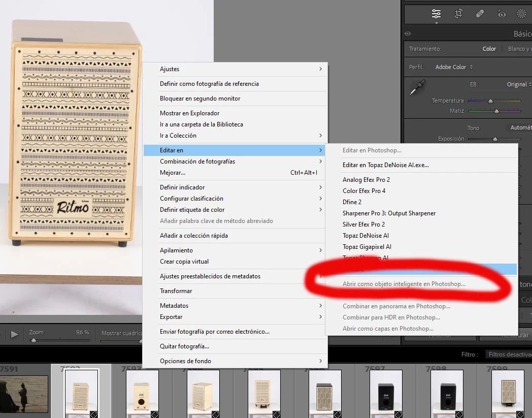Viewport: 532px width, 418px height.
Task: Select filmstrip thumbnail 7593 cajon with hole
Action: (x=142, y=394)
